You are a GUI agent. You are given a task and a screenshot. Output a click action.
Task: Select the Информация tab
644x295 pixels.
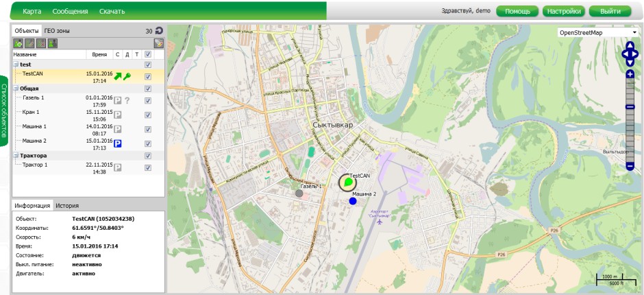[x=32, y=205]
